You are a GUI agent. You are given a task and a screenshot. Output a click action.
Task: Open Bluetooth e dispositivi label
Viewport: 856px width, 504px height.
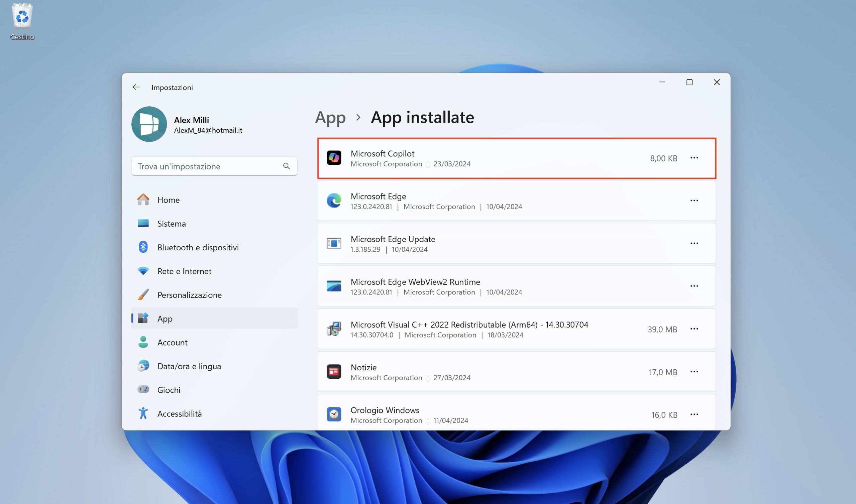point(198,248)
